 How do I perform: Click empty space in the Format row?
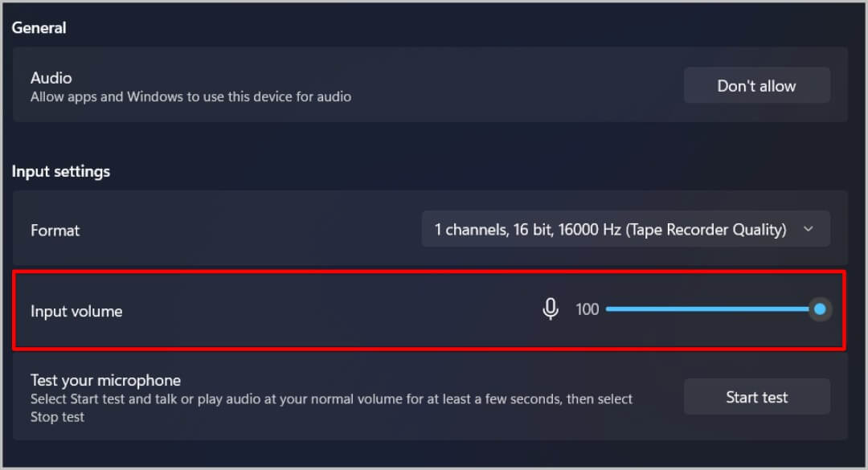pos(241,231)
